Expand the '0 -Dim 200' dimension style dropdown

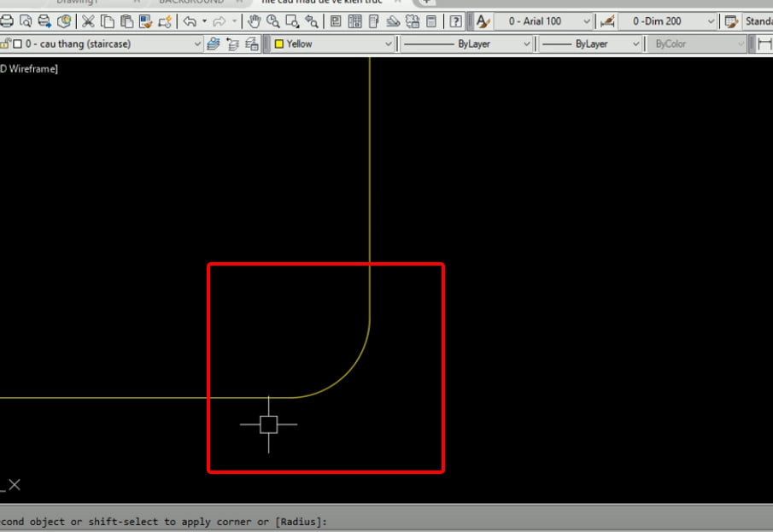711,21
